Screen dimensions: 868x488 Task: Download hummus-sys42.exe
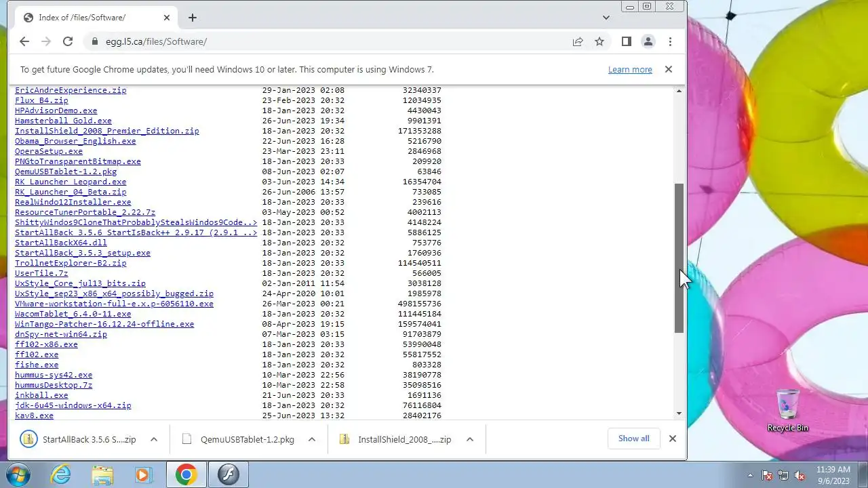click(x=54, y=375)
